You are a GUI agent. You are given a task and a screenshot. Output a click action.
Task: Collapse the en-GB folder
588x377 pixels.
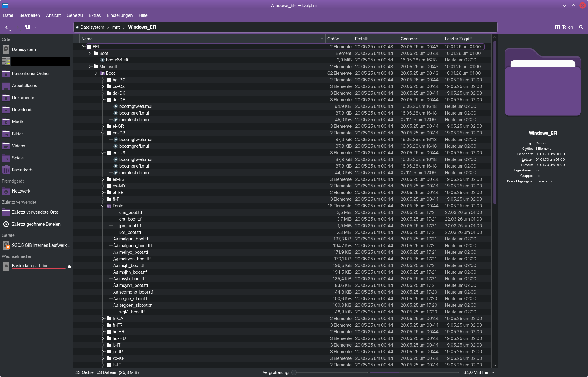click(x=103, y=133)
